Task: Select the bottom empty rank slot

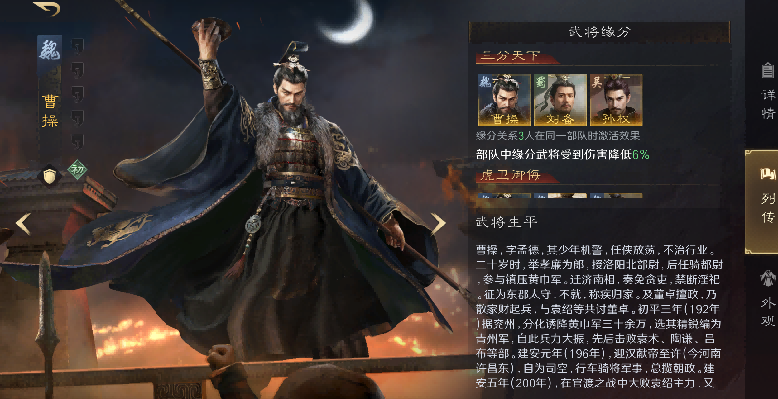Action: (x=77, y=141)
